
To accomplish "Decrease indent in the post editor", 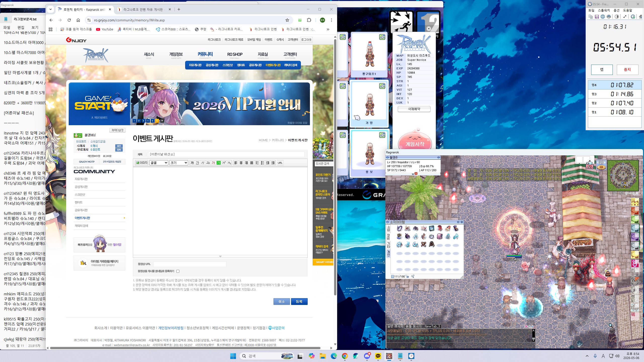I will coord(268,163).
